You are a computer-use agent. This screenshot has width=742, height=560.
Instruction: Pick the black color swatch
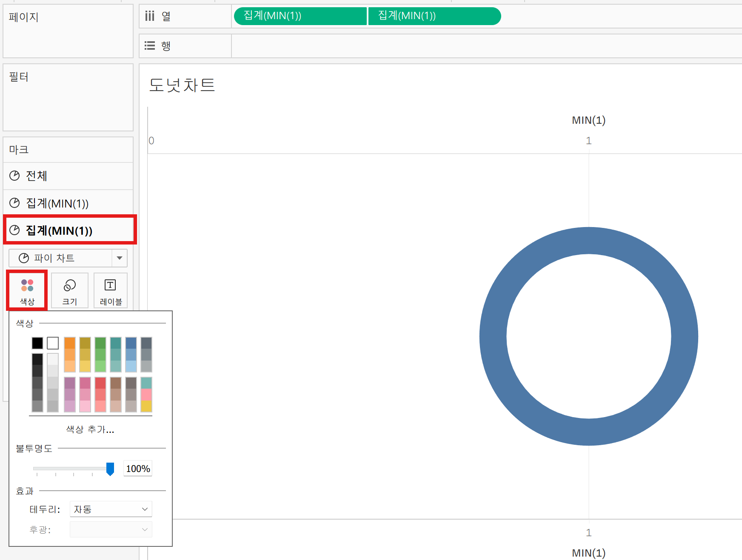tap(37, 343)
